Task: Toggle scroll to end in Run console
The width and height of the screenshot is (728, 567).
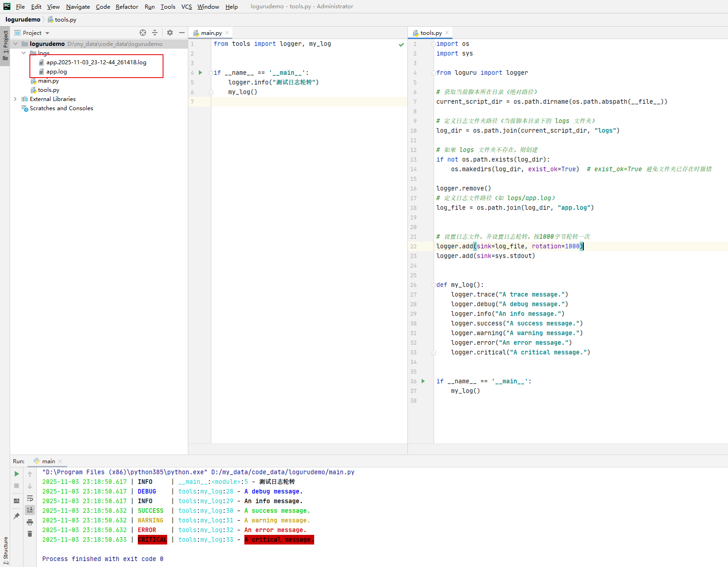Action: 30,510
